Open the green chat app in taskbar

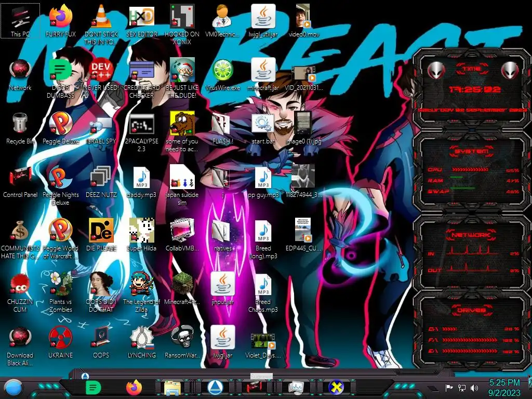click(93, 388)
